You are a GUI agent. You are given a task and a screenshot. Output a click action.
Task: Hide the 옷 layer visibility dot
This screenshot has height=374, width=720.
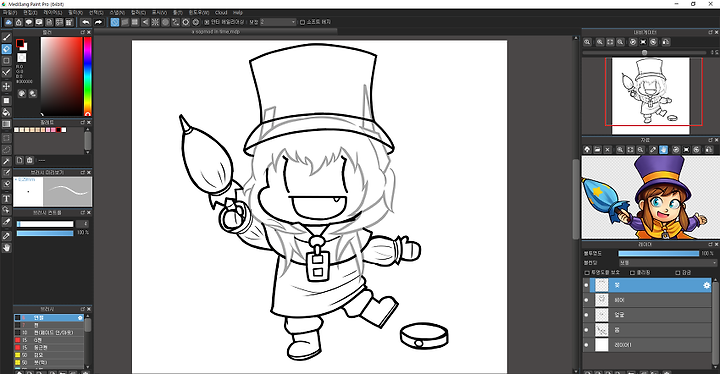(x=586, y=285)
